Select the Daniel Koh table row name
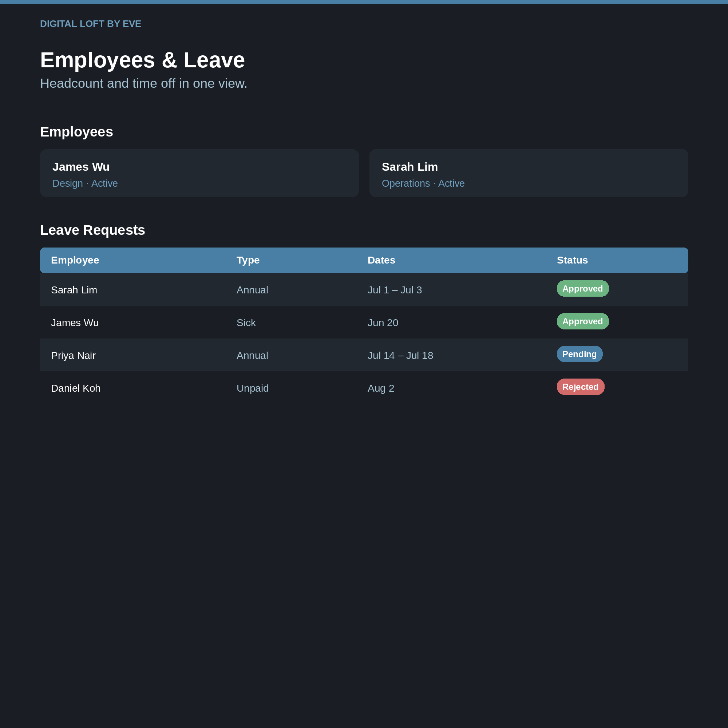Viewport: 728px width, 728px height. (x=76, y=388)
